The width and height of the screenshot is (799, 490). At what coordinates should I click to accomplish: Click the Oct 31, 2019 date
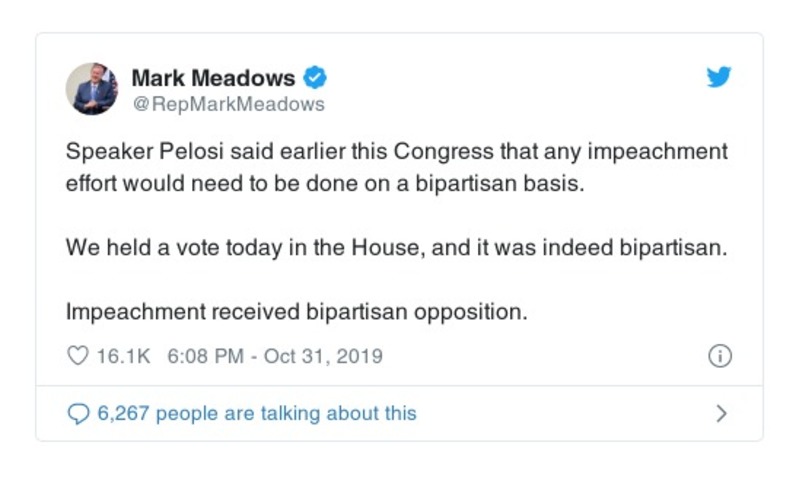322,356
